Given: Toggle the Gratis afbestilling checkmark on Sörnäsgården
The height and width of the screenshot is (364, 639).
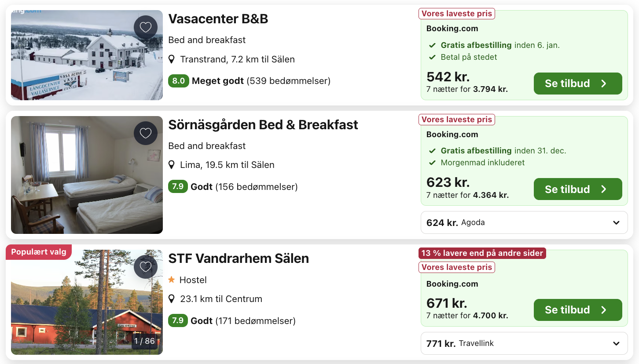Looking at the screenshot, I should click(x=433, y=150).
